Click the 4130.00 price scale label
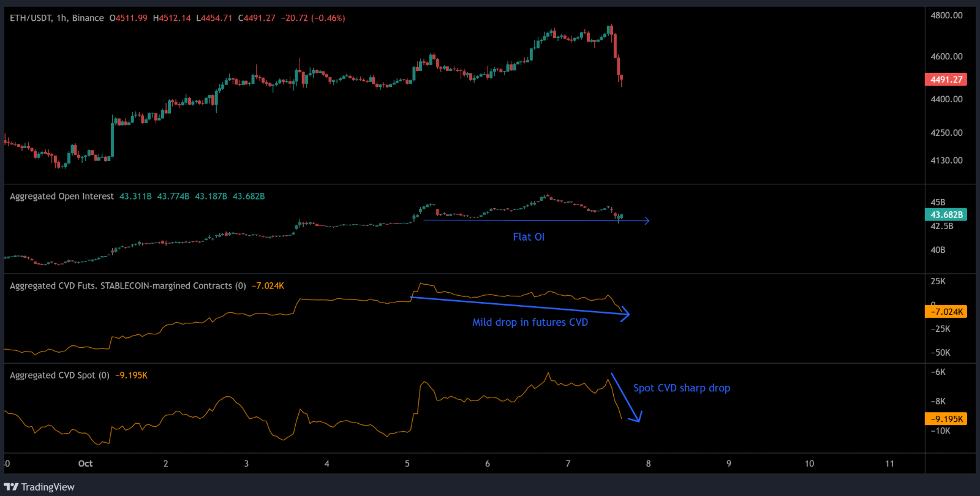This screenshot has height=496, width=980. tap(946, 160)
